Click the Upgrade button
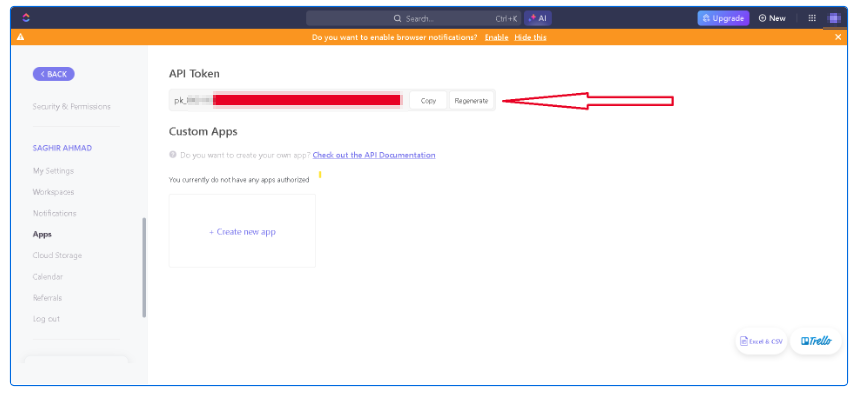The height and width of the screenshot is (398, 857). [x=723, y=18]
